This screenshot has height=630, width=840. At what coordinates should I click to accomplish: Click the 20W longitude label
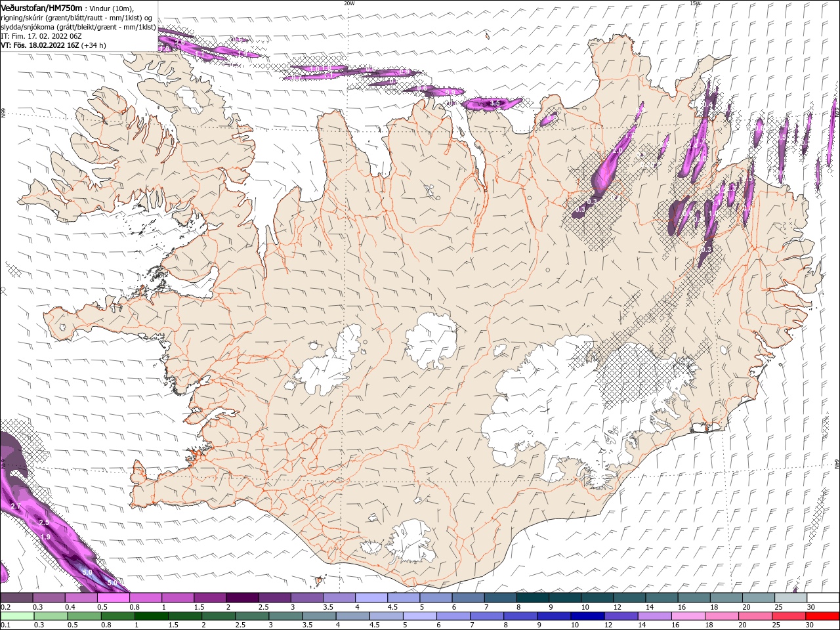pos(349,3)
